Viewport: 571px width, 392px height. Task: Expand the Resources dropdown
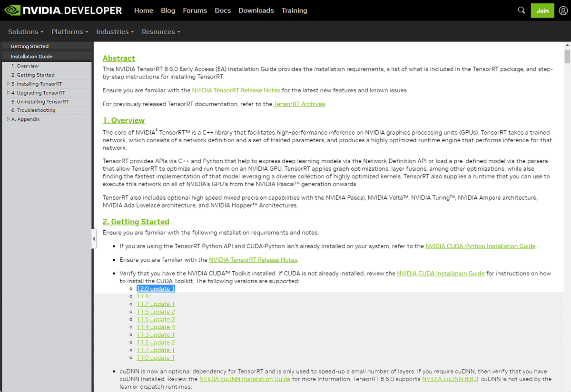(x=161, y=32)
